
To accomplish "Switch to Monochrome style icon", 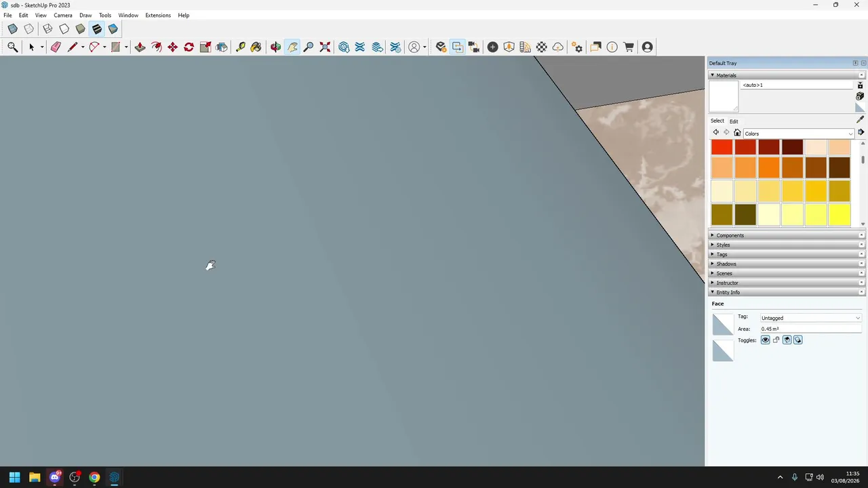I will (x=113, y=29).
